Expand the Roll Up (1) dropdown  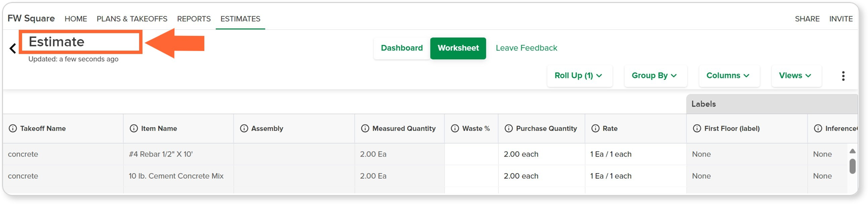(x=579, y=76)
